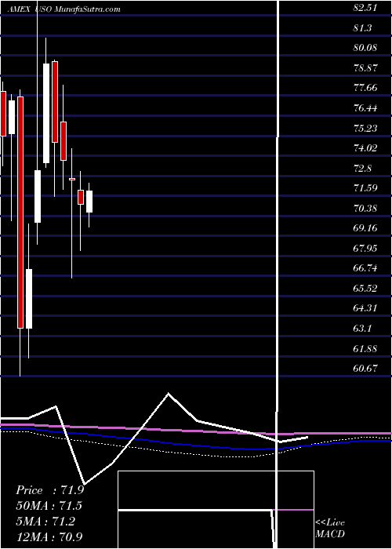Click the 67.95 price axis label
Image resolution: width=392 pixels, height=549 pixels.
(365, 249)
